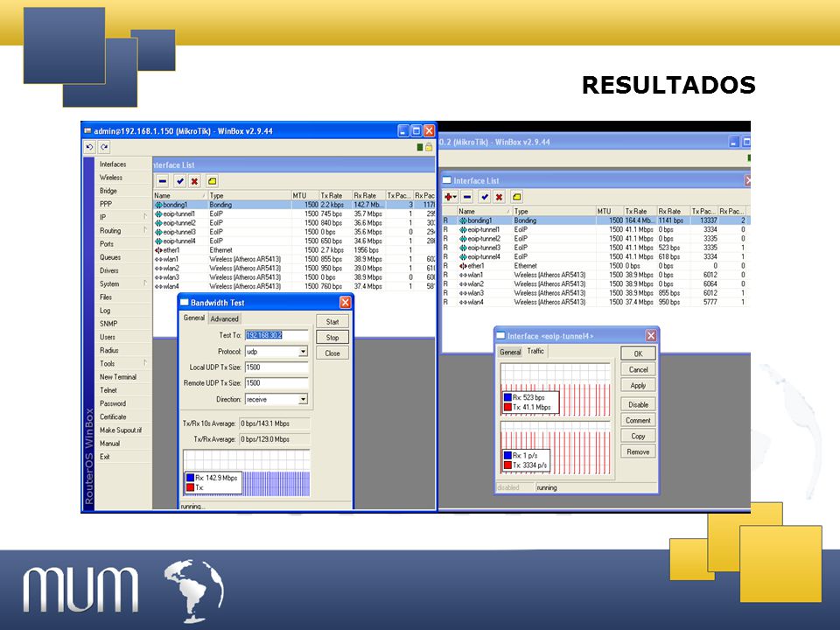Screen dimensions: 840x630
Task: Click the ether1 icon in left Interface List
Action: [x=158, y=250]
